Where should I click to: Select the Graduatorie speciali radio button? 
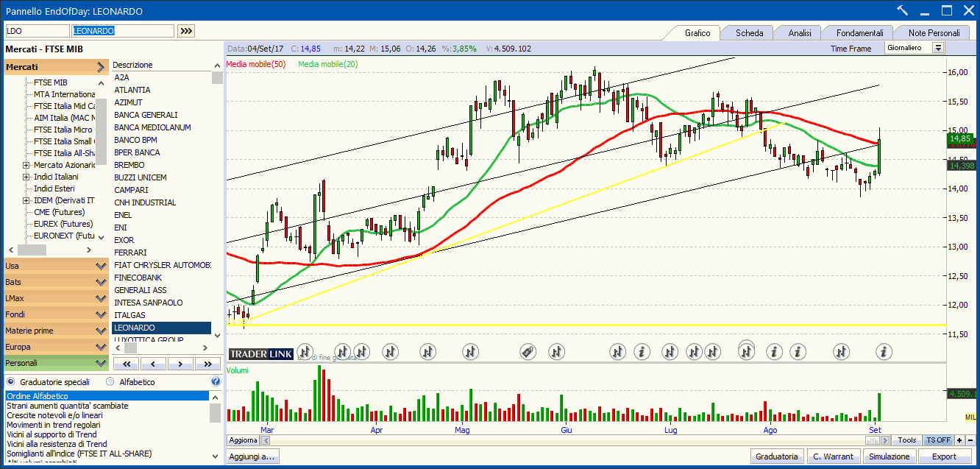pyautogui.click(x=10, y=381)
